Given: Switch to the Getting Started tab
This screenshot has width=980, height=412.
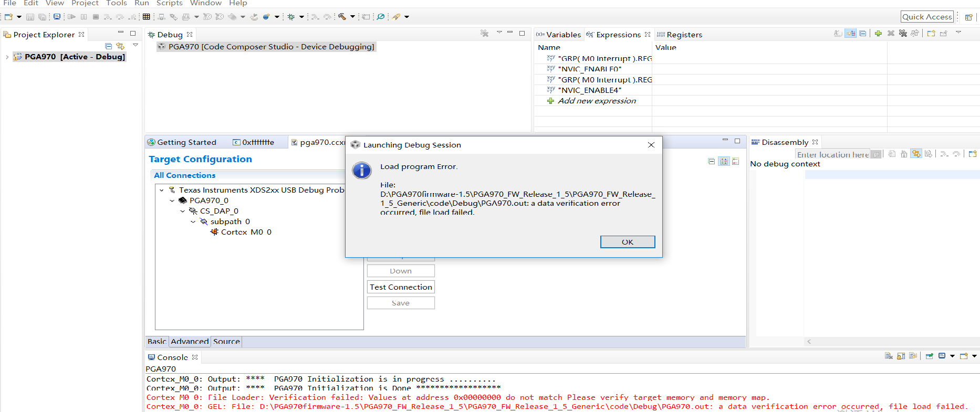Looking at the screenshot, I should (182, 142).
